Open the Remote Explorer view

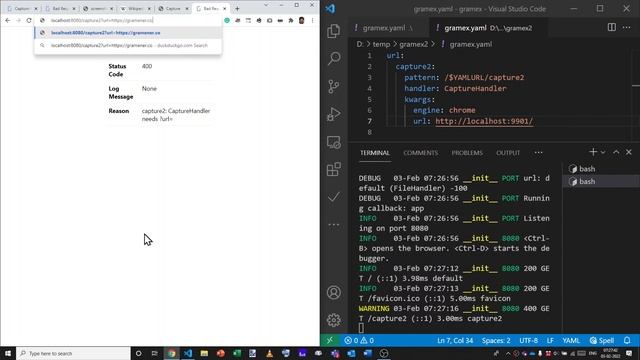[333, 142]
